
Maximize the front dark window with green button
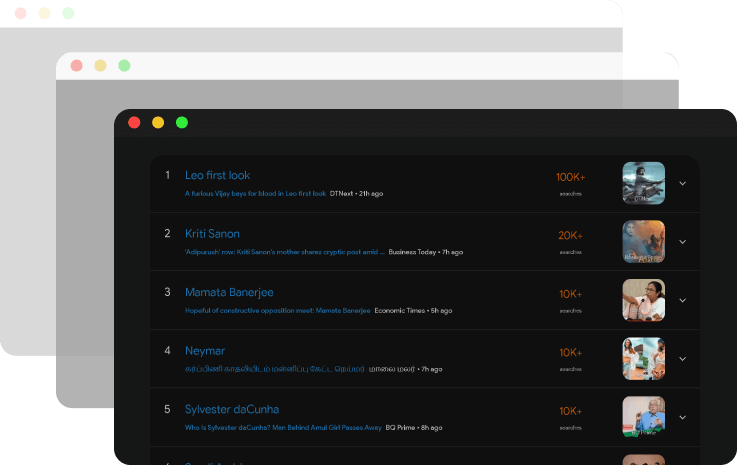[x=182, y=123]
